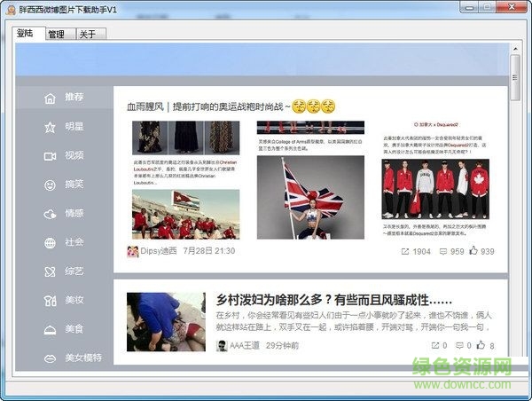
Task: Click the video camera icon beside 视频
Action: (50, 156)
